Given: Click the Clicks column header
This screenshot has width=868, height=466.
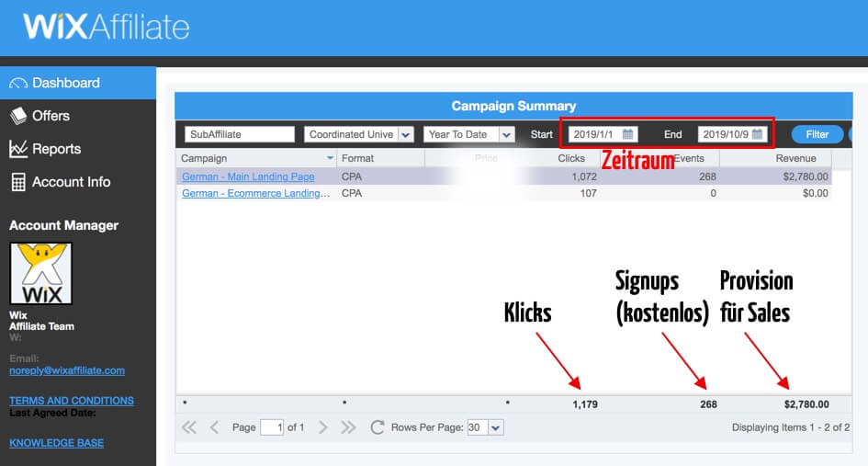Looking at the screenshot, I should [x=571, y=158].
